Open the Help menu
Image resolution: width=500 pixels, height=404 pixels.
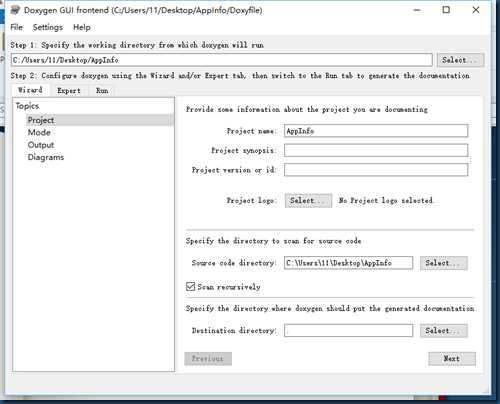pyautogui.click(x=82, y=27)
